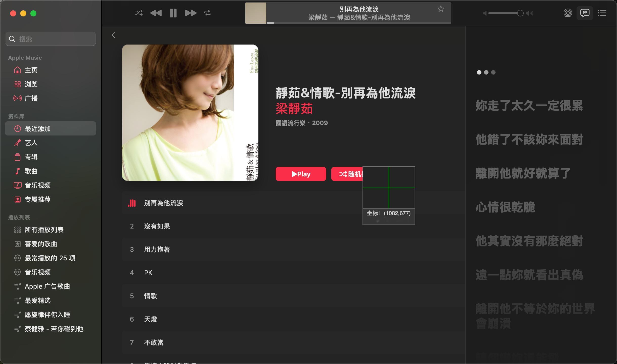617x364 pixels.
Task: Toggle repeat mode
Action: (208, 13)
